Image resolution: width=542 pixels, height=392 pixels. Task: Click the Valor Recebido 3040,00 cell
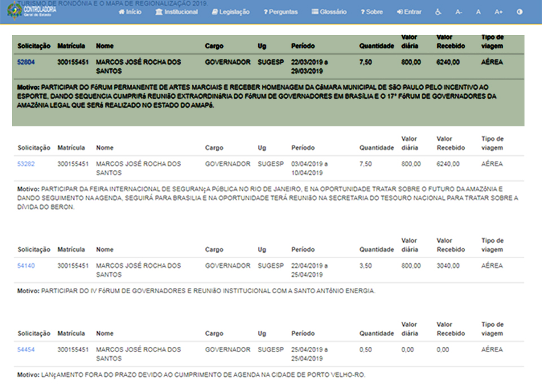pyautogui.click(x=448, y=266)
